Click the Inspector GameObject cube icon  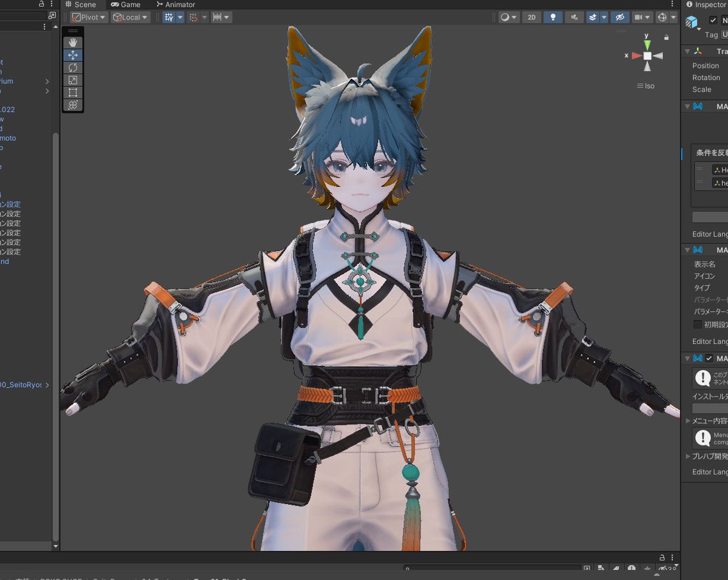pyautogui.click(x=691, y=22)
